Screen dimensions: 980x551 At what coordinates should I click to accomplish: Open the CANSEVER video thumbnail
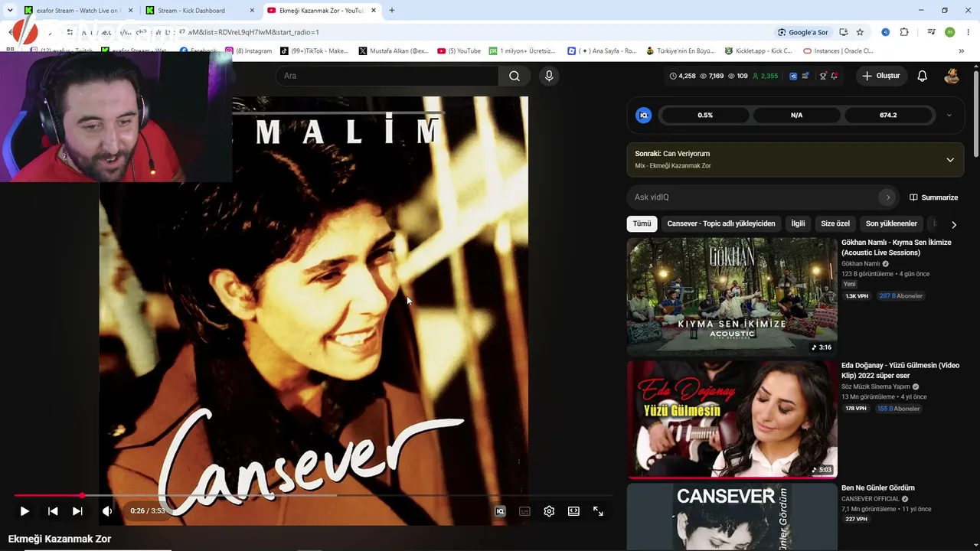coord(732,517)
